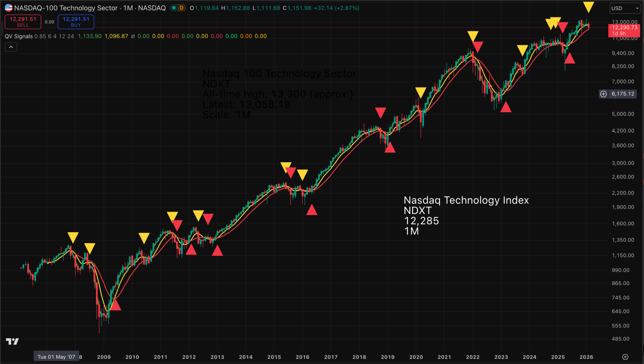Click the yellow triangle marker above 2026
The height and width of the screenshot is (364, 644).
588,7
